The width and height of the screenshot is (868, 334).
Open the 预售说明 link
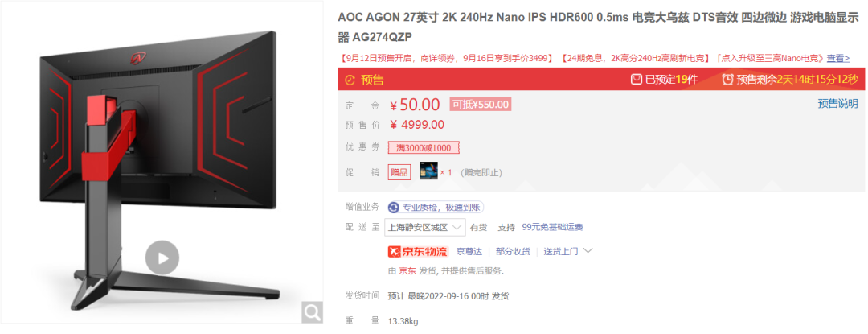[838, 104]
